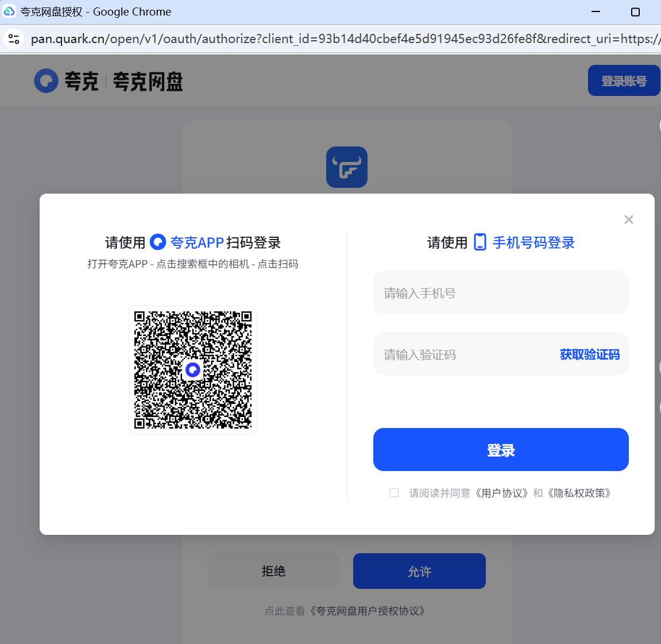This screenshot has height=644, width=661.
Task: Click the Chrome address bar URL
Action: [345, 39]
